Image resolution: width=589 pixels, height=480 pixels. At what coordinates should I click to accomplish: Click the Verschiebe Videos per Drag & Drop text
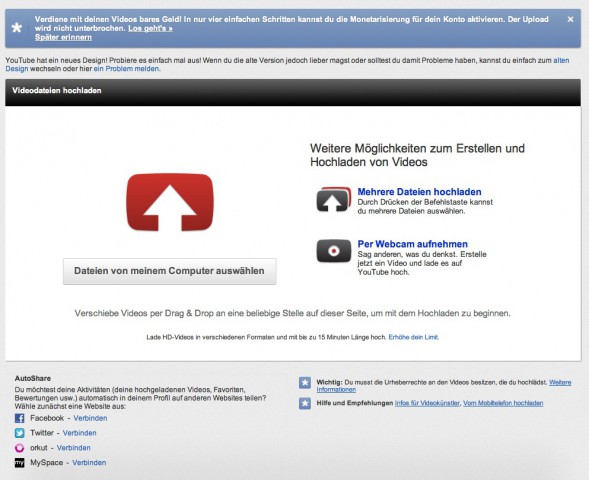pos(292,313)
